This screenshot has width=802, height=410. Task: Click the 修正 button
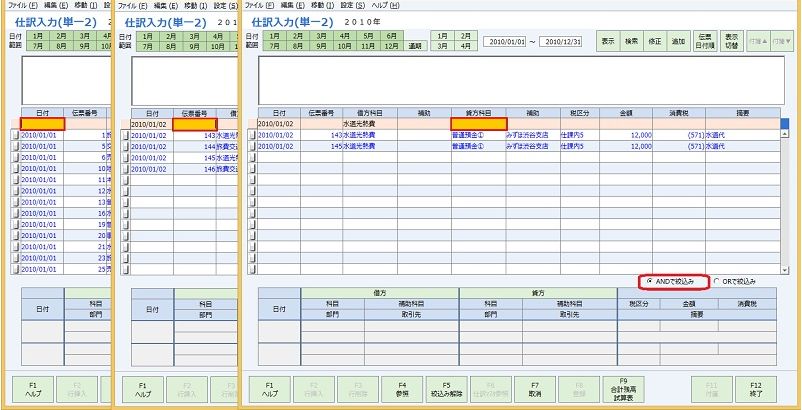pos(655,41)
